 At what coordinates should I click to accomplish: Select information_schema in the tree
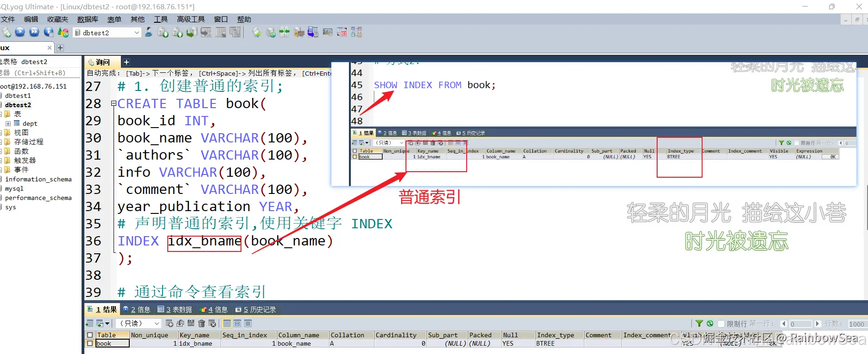pos(38,179)
